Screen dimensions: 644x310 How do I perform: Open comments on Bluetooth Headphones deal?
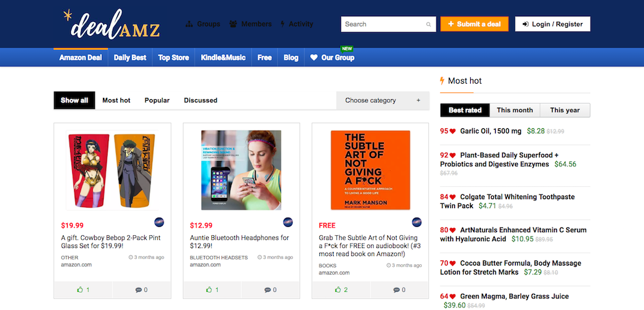(x=270, y=290)
